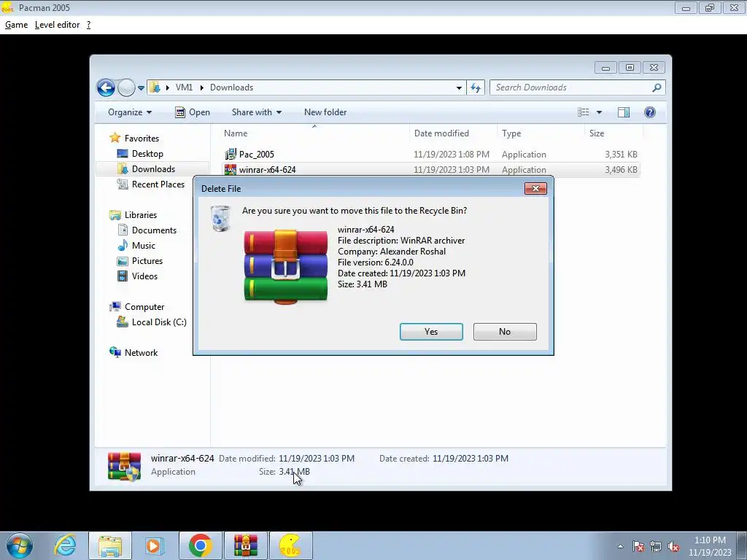Screen dimensions: 747x560
Task: Click the VM1 breadcrumb in the address bar
Action: [x=184, y=87]
